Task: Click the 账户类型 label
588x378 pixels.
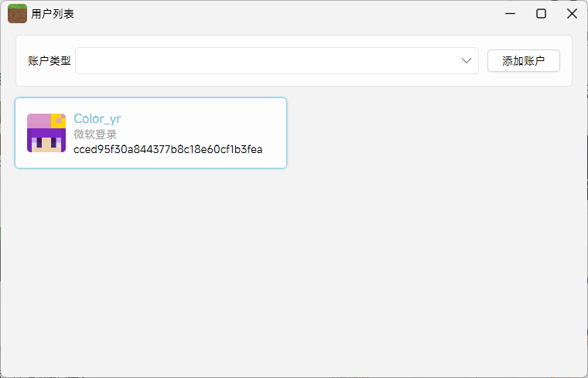Action: coord(49,61)
